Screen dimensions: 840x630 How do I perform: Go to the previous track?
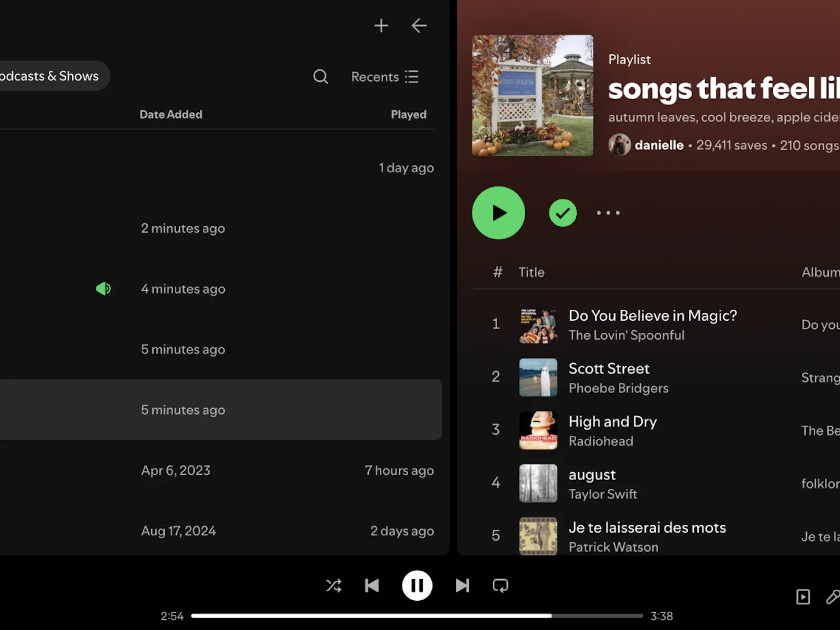coord(372,586)
